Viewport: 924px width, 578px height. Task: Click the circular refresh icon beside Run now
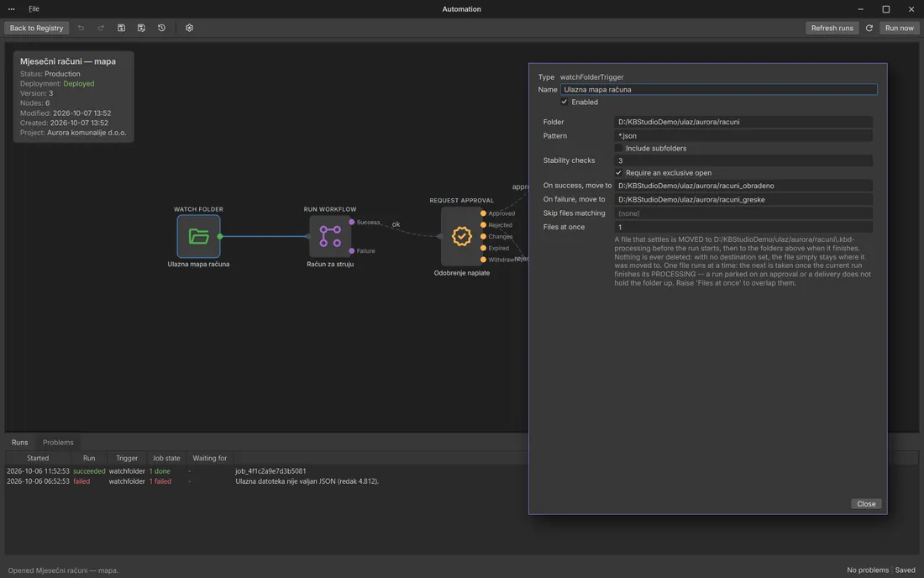tap(869, 28)
